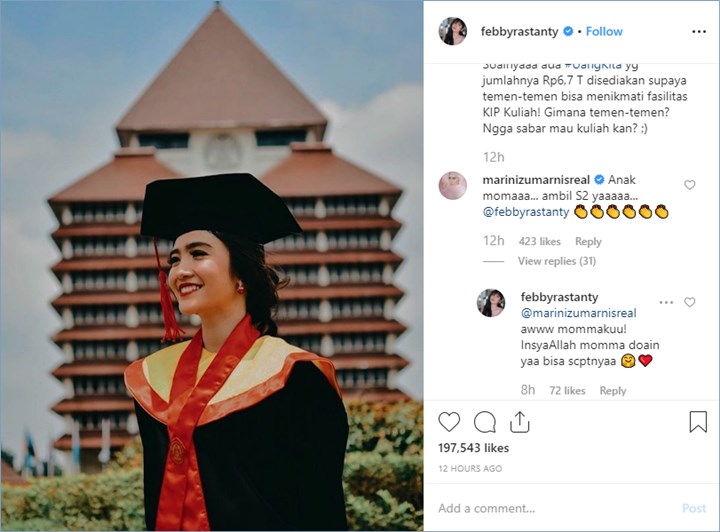Image resolution: width=720 pixels, height=532 pixels.
Task: Save the post with the bookmark icon
Action: click(698, 422)
